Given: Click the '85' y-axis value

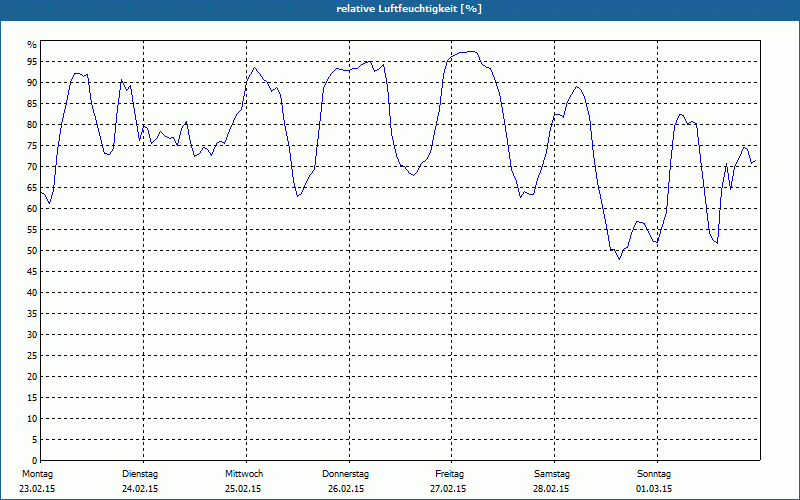Looking at the screenshot, I should pos(32,104).
